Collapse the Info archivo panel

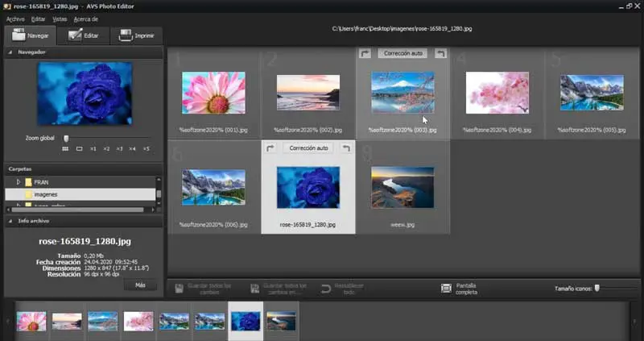[x=10, y=221]
